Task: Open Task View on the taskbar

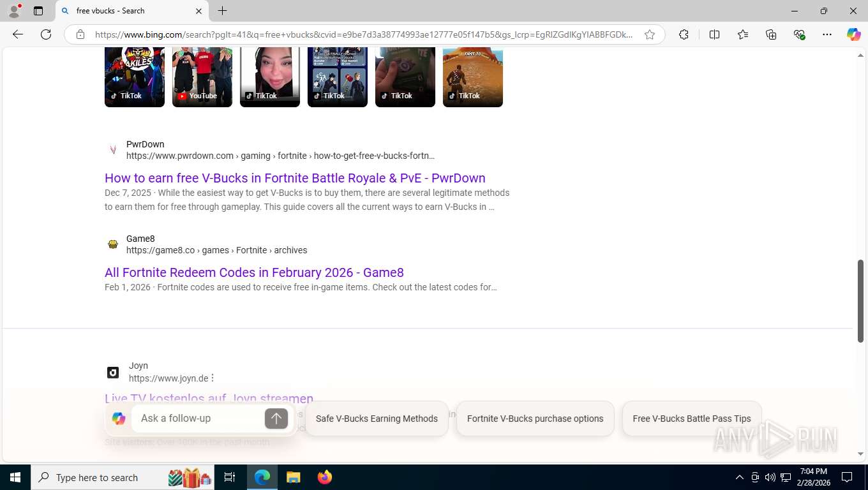Action: tap(230, 477)
